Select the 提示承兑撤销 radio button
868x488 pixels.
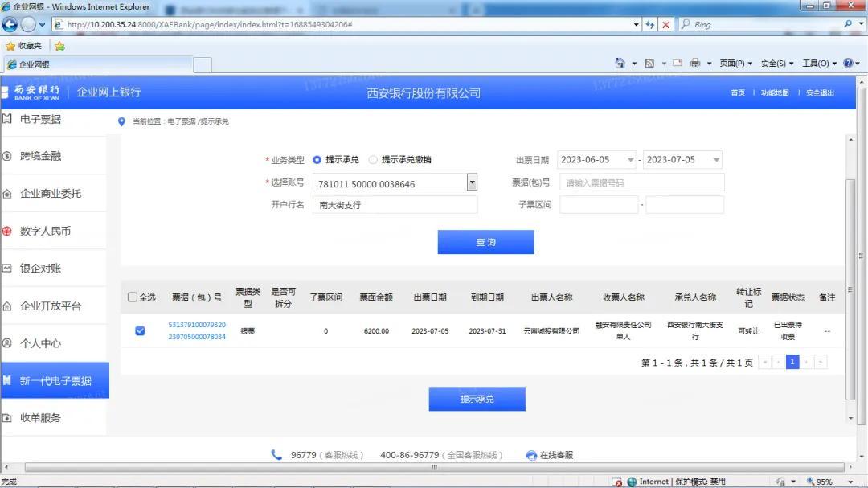373,159
